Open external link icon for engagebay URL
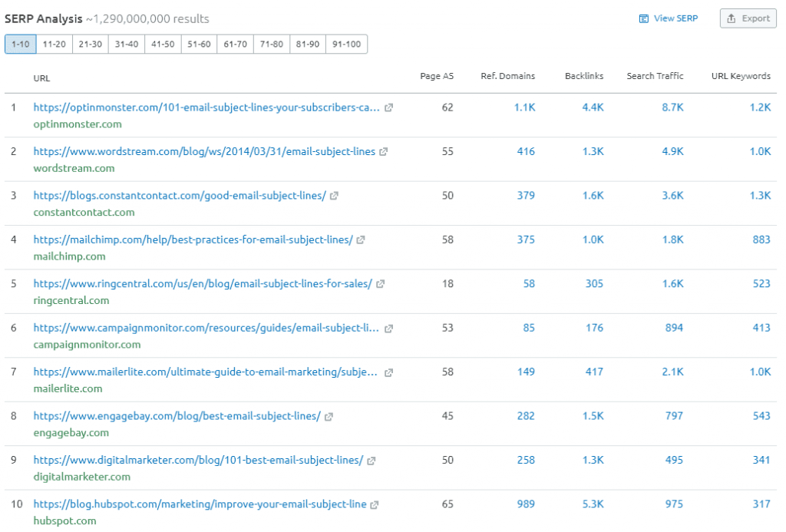The image size is (786, 532). pos(329,417)
